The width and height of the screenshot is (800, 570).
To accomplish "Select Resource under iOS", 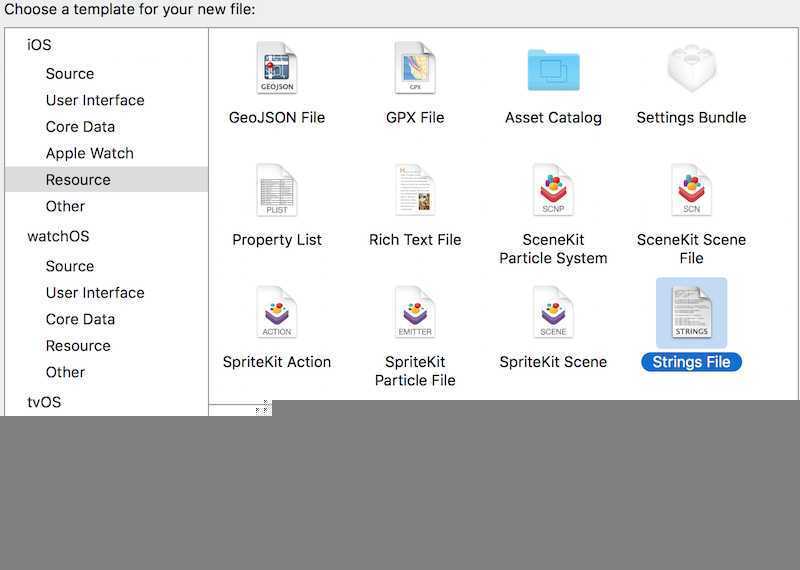I will [x=107, y=180].
